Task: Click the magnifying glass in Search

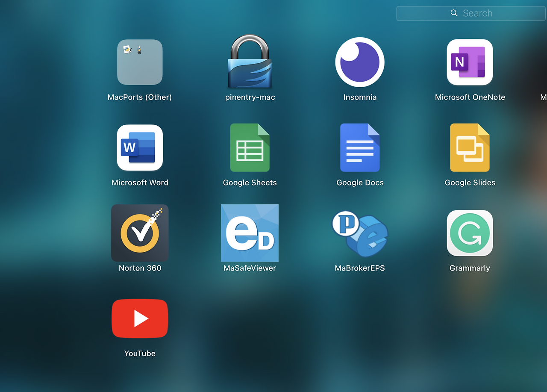Action: point(454,13)
